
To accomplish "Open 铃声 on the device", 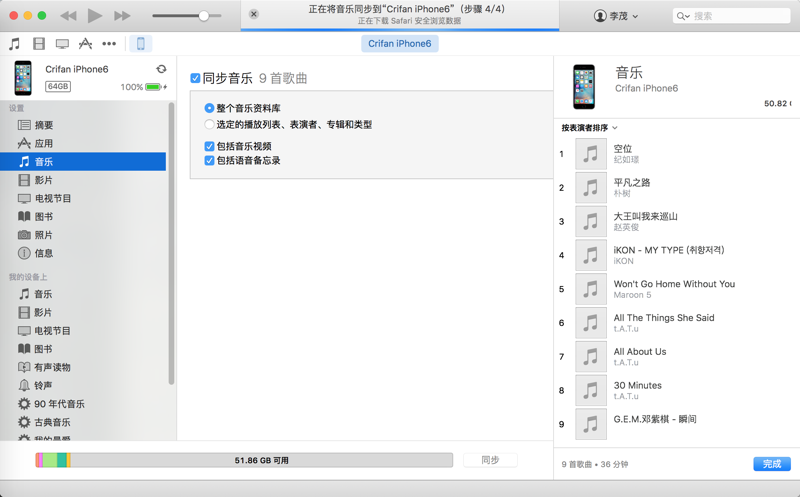I will point(84,385).
